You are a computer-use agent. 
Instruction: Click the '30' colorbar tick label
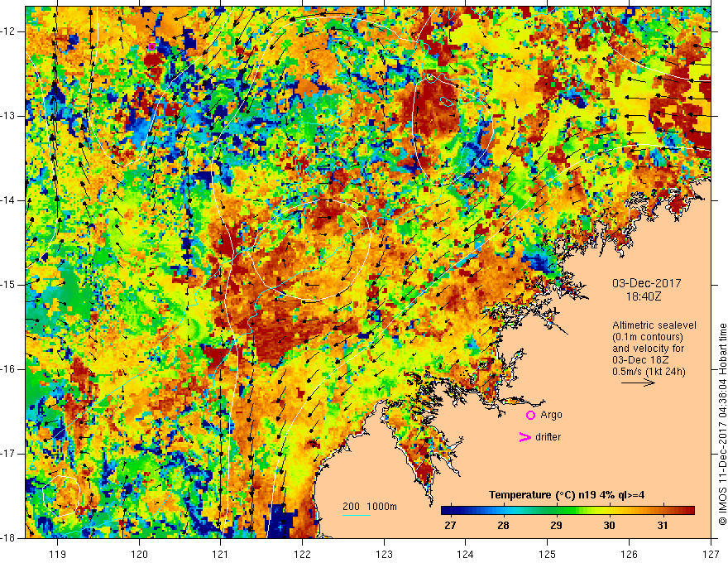609,526
